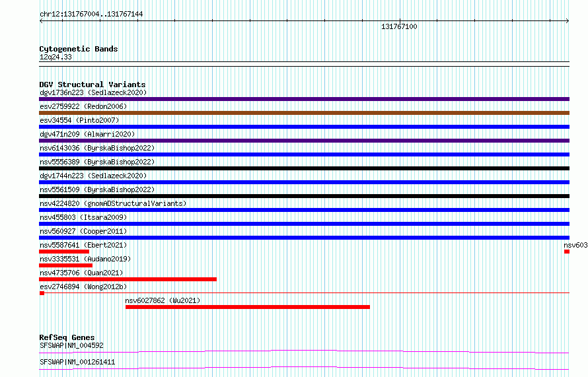Open nsv4735706 (Quan2021) variant label

[81, 273]
